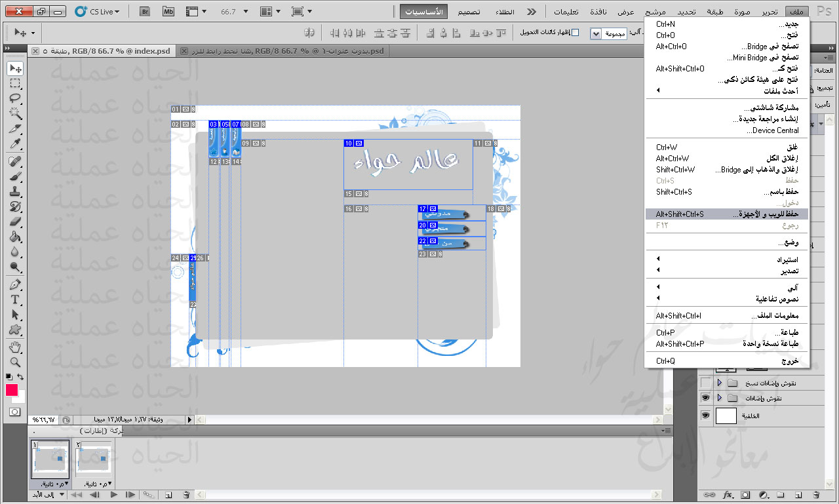Delete layer using Layers panel trash icon
The width and height of the screenshot is (839, 504).
(x=815, y=494)
